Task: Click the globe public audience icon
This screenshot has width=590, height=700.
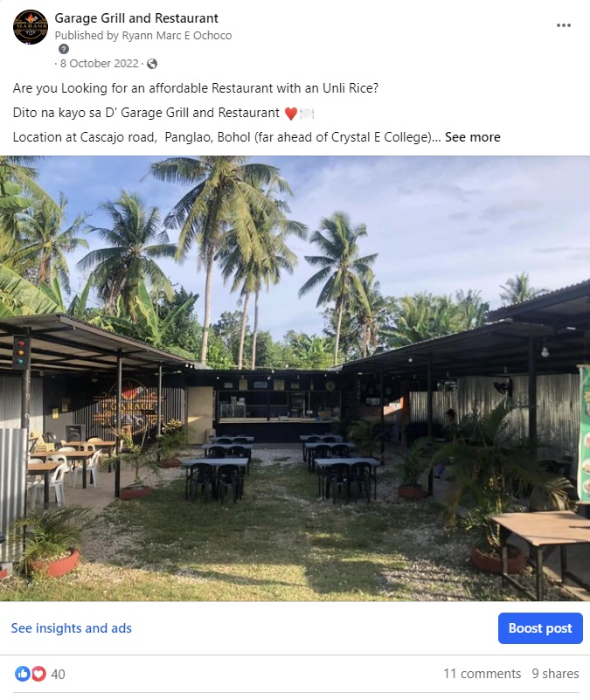Action: pyautogui.click(x=152, y=64)
